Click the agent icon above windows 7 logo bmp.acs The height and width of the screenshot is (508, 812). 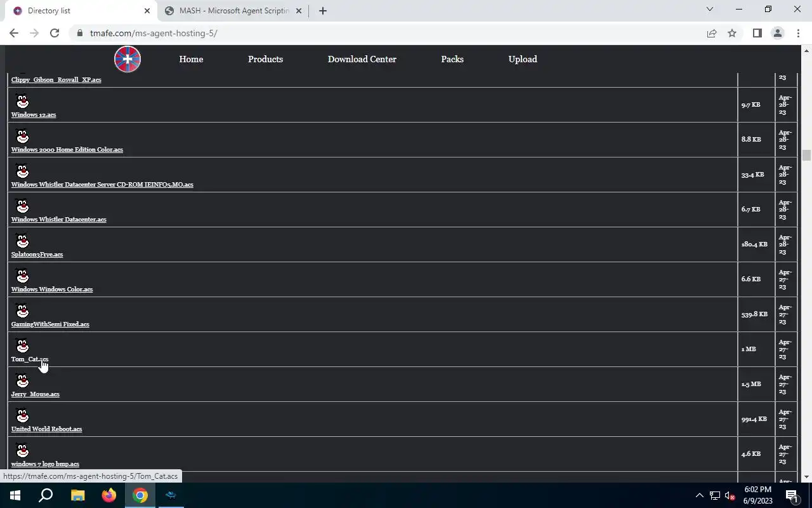(22, 451)
